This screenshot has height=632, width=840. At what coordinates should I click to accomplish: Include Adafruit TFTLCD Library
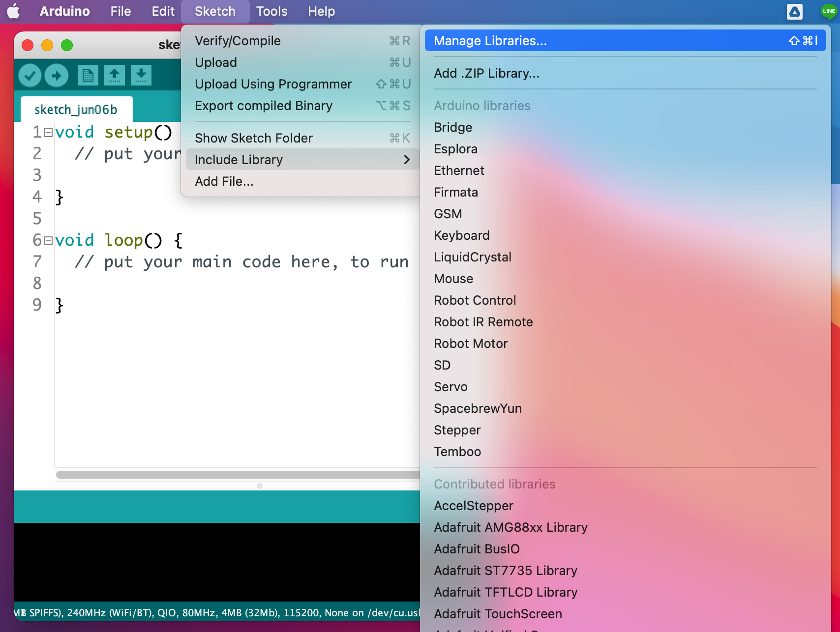pos(625,592)
